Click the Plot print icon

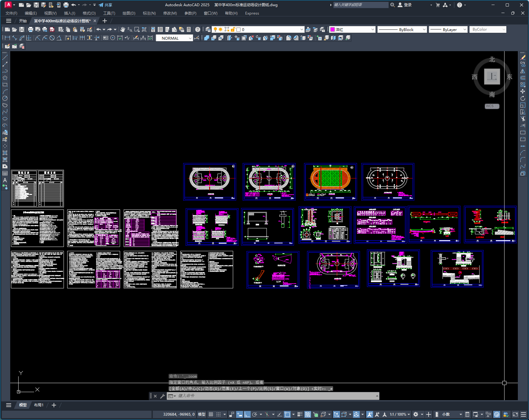click(x=30, y=29)
